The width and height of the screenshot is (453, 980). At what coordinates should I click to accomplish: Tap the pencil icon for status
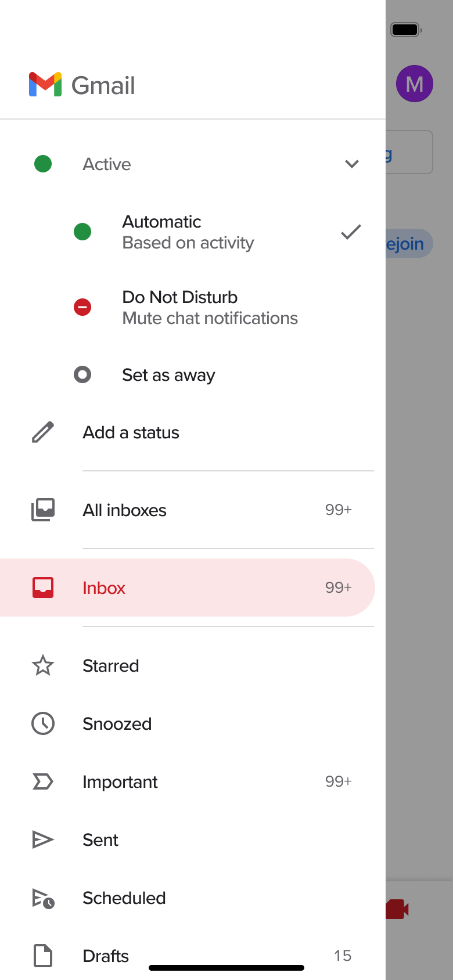click(43, 432)
